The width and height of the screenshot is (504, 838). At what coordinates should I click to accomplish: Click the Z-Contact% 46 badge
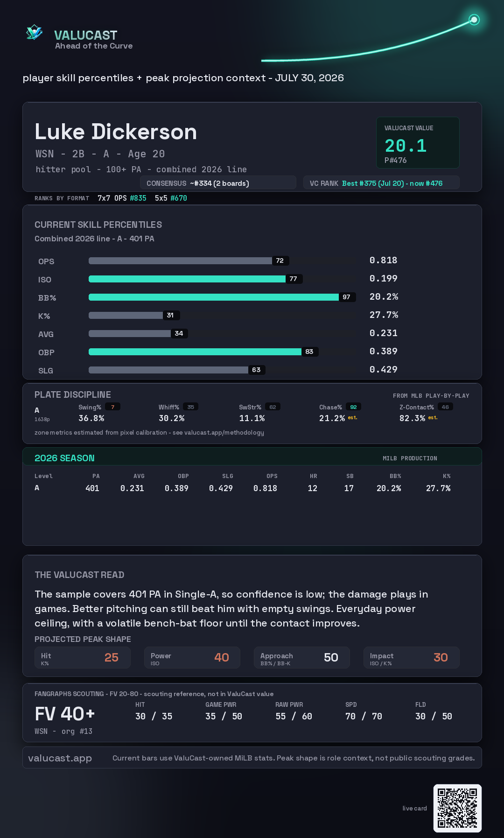point(445,407)
